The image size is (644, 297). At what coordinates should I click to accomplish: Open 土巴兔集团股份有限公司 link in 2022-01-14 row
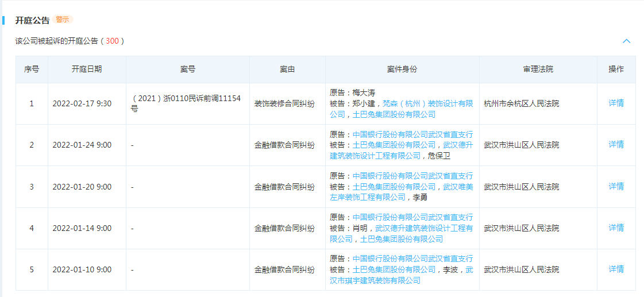point(401,239)
